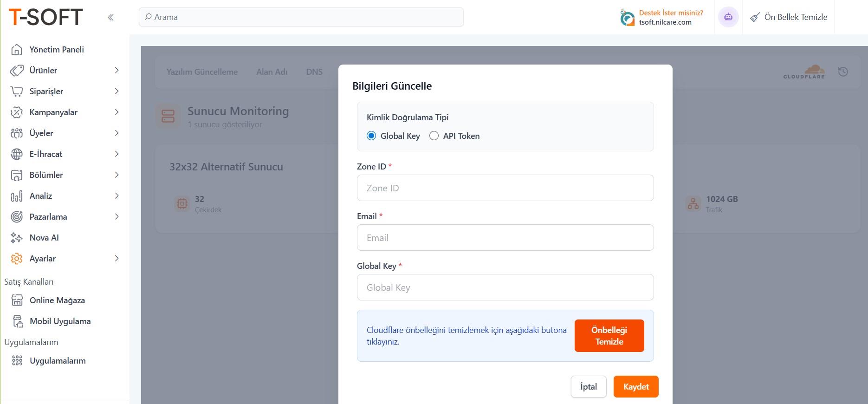Click the Cloudflare logo icon
The width and height of the screenshot is (868, 404).
pos(804,72)
